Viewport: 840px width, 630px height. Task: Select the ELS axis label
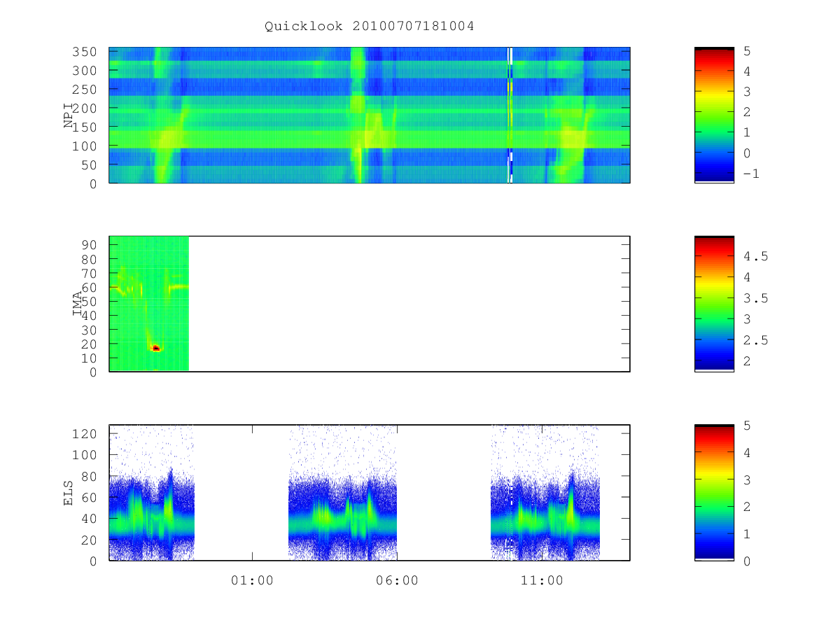coord(69,493)
